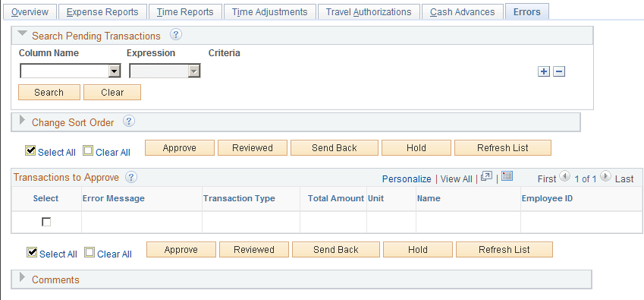Viewport: 644px width, 300px height.
Task: Open the Expression dropdown
Action: click(165, 71)
